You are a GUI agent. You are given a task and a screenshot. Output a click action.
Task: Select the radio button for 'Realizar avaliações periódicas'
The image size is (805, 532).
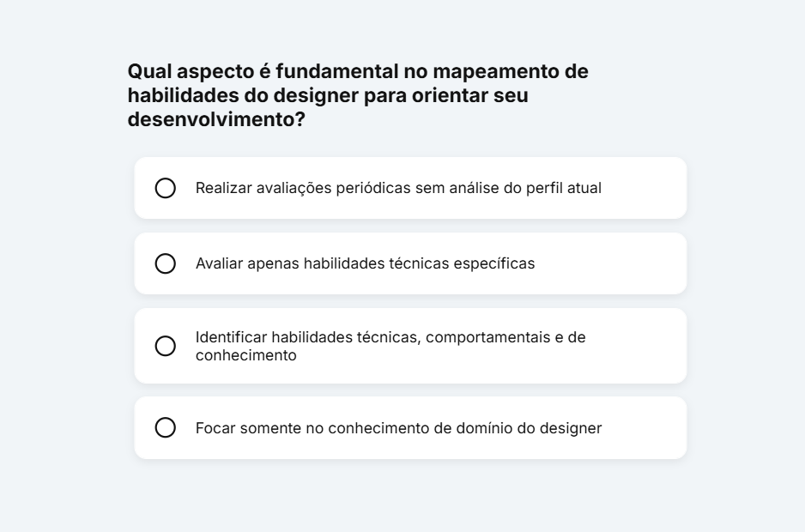(166, 188)
